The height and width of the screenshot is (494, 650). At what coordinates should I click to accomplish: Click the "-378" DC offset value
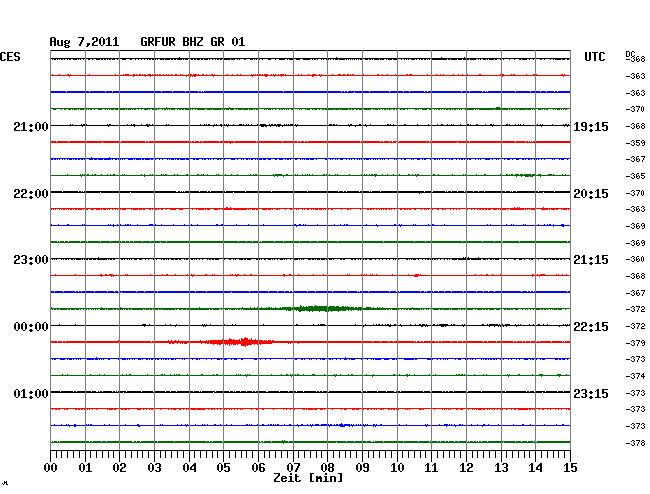click(635, 443)
